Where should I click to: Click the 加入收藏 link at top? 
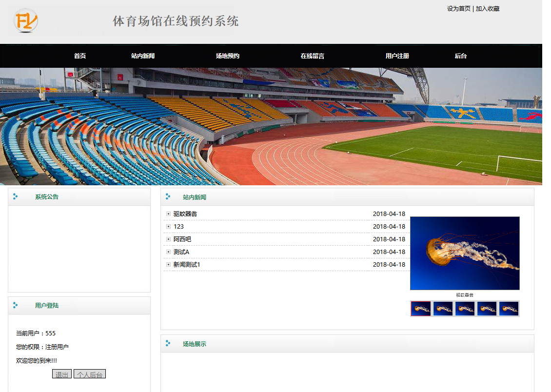tap(488, 8)
